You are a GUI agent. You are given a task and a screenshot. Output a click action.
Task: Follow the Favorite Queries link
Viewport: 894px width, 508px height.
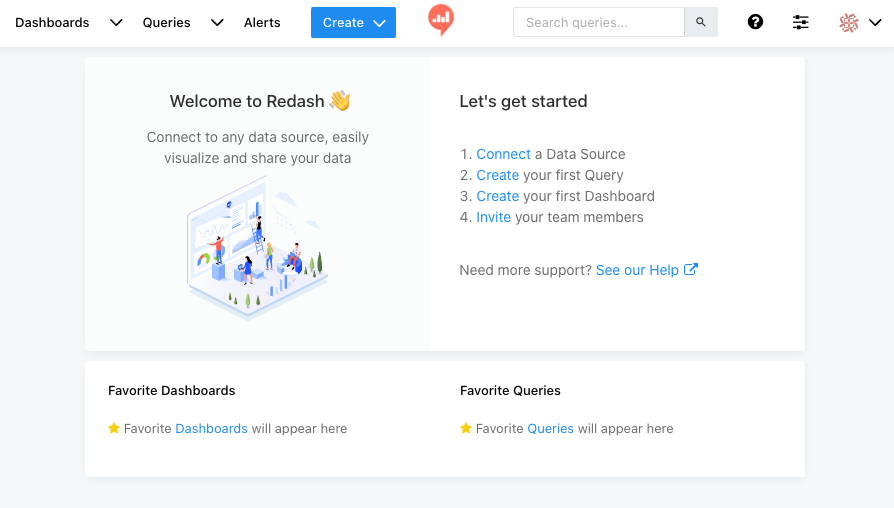point(550,429)
